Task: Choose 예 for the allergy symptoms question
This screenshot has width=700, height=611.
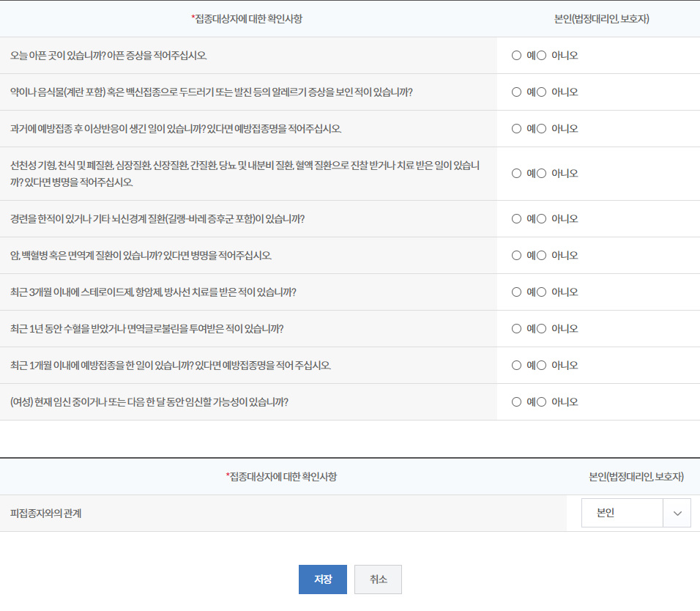Action: click(516, 92)
